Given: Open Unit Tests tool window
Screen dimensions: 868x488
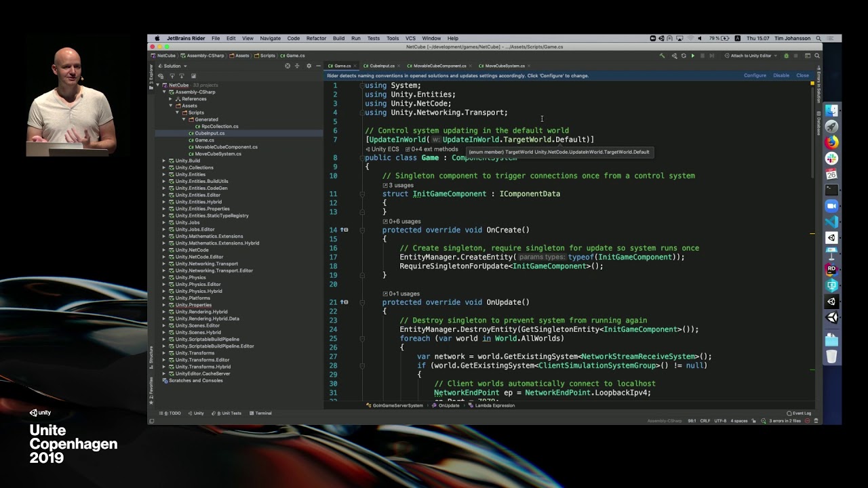Looking at the screenshot, I should tap(226, 413).
